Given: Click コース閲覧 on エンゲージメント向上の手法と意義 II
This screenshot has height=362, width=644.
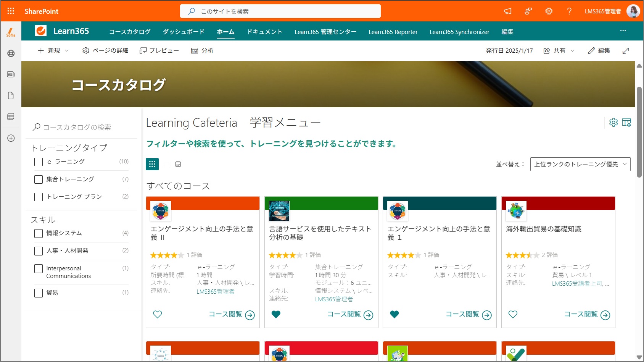Looking at the screenshot, I should (232, 315).
